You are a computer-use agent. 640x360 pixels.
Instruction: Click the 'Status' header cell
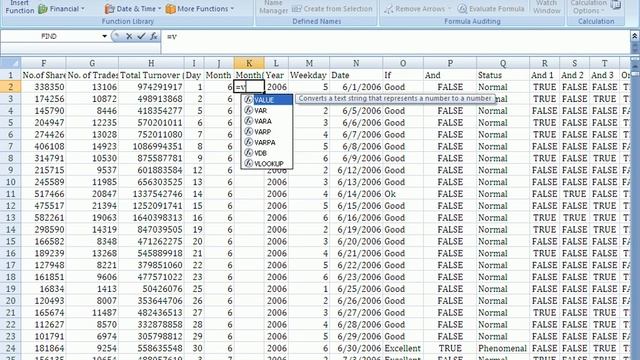coord(503,75)
